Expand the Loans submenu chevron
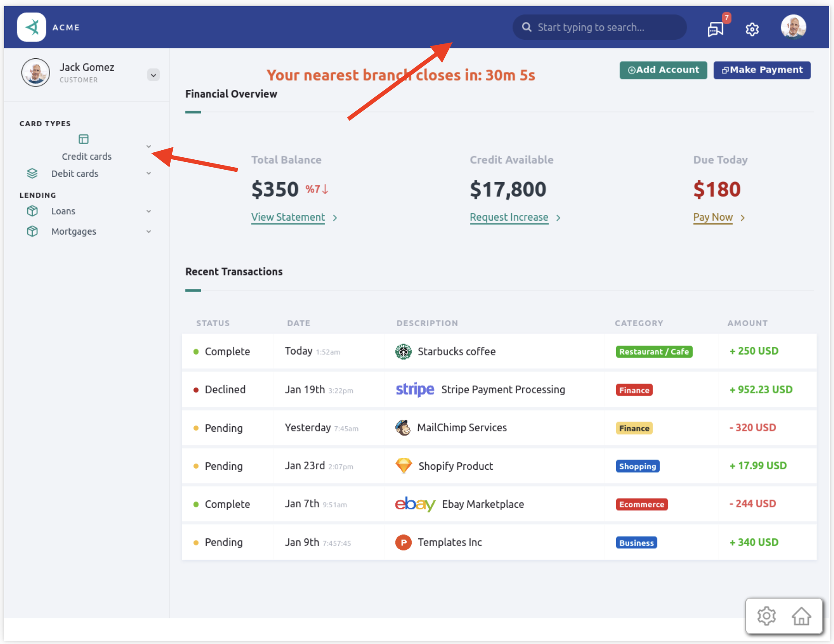The image size is (834, 644). pos(149,211)
